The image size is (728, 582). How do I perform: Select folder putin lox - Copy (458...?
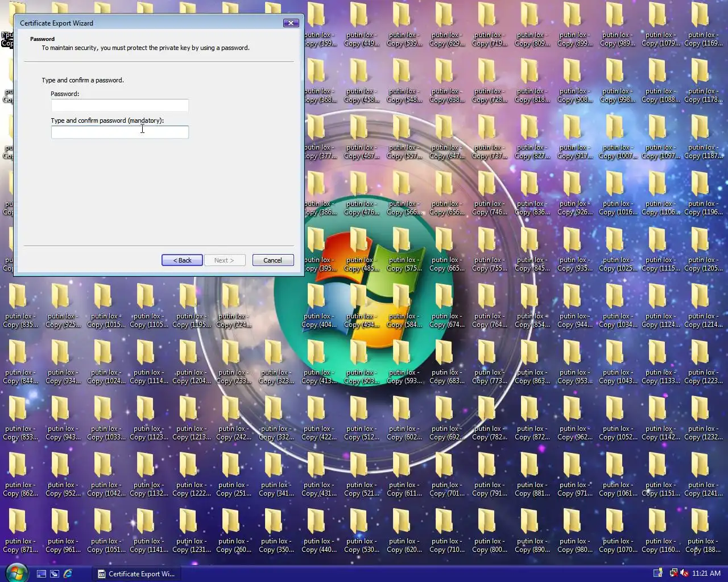(x=362, y=81)
